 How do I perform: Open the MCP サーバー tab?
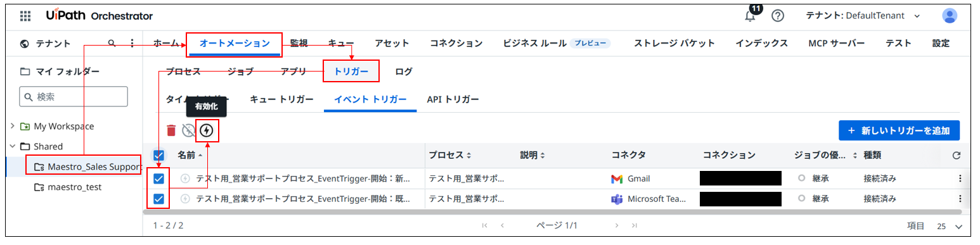click(x=836, y=43)
